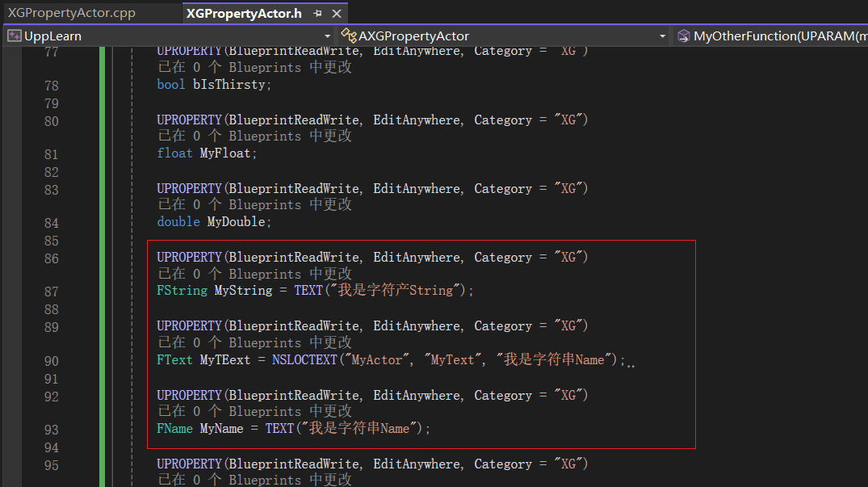Click the Blueprints change hint above bIsThirsty
The height and width of the screenshot is (487, 868).
click(x=254, y=67)
